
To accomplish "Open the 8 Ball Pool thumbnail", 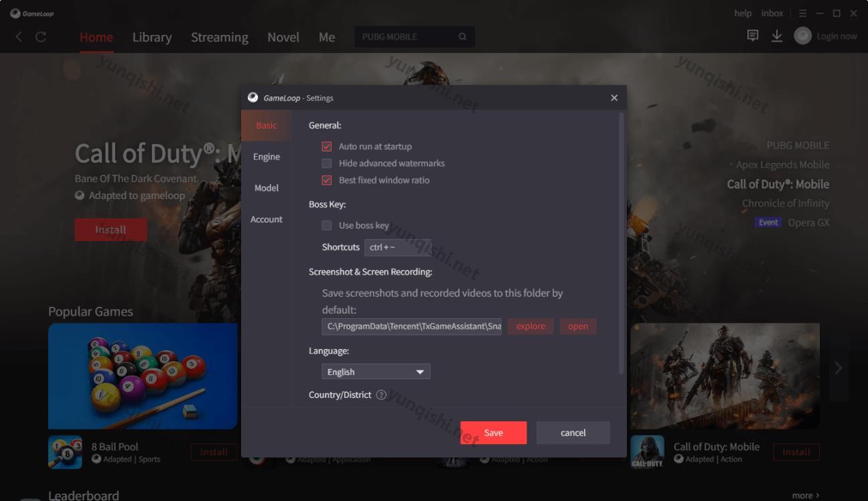I will (143, 376).
